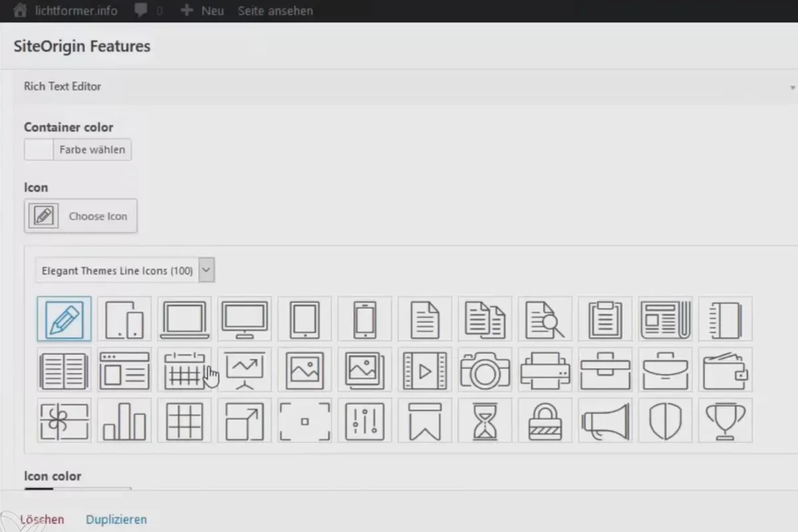
Task: Open the Neu menu in admin bar
Action: [202, 11]
